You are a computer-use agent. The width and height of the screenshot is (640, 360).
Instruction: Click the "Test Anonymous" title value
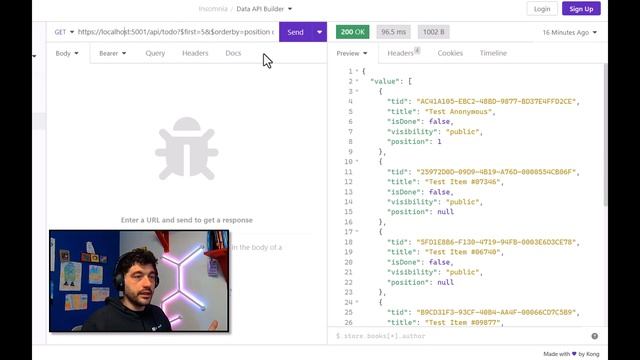[460, 111]
